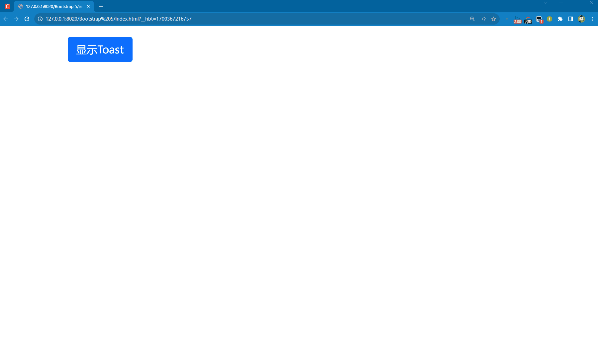Open the share icon next to address bar
The width and height of the screenshot is (598, 364).
tap(483, 19)
